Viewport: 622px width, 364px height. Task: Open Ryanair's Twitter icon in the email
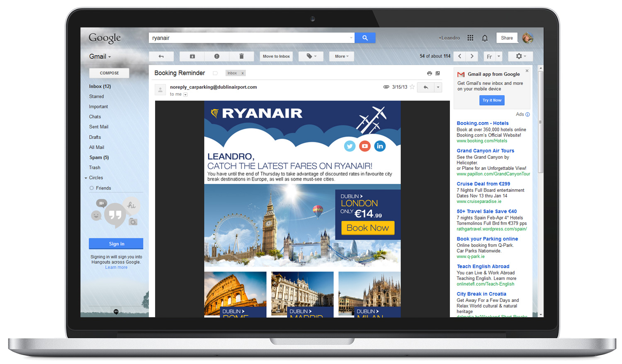(x=350, y=146)
